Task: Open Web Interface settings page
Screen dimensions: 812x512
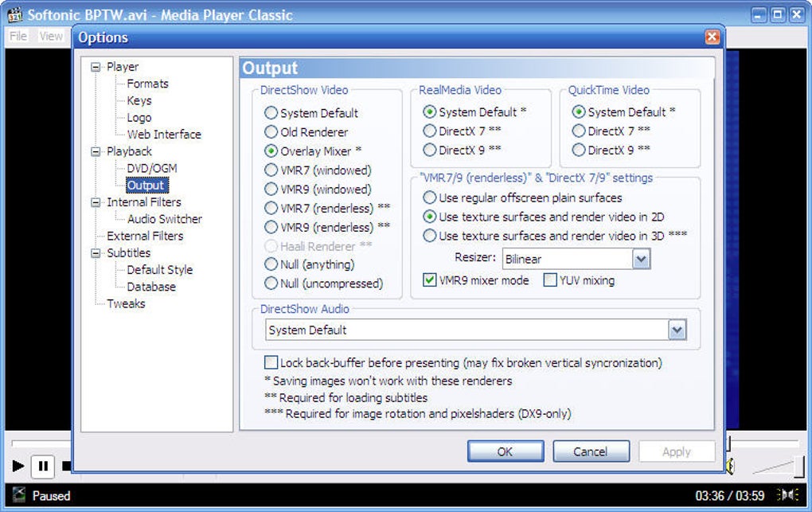Action: click(164, 135)
